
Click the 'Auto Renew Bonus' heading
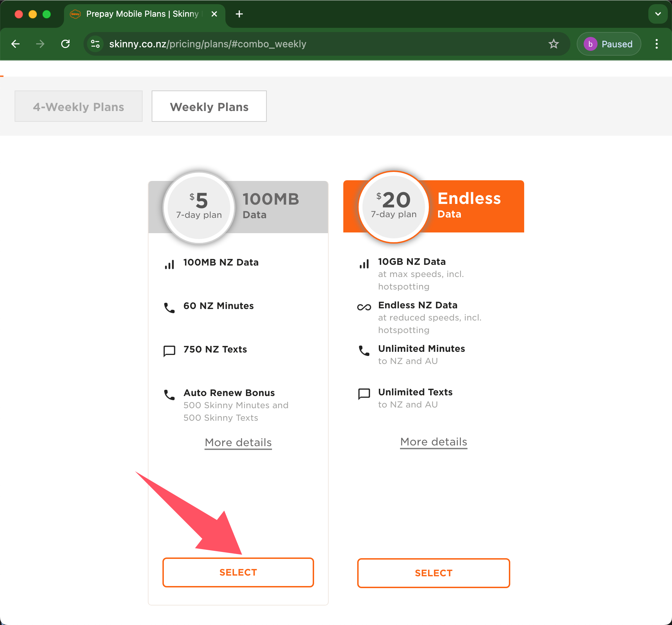(x=229, y=393)
